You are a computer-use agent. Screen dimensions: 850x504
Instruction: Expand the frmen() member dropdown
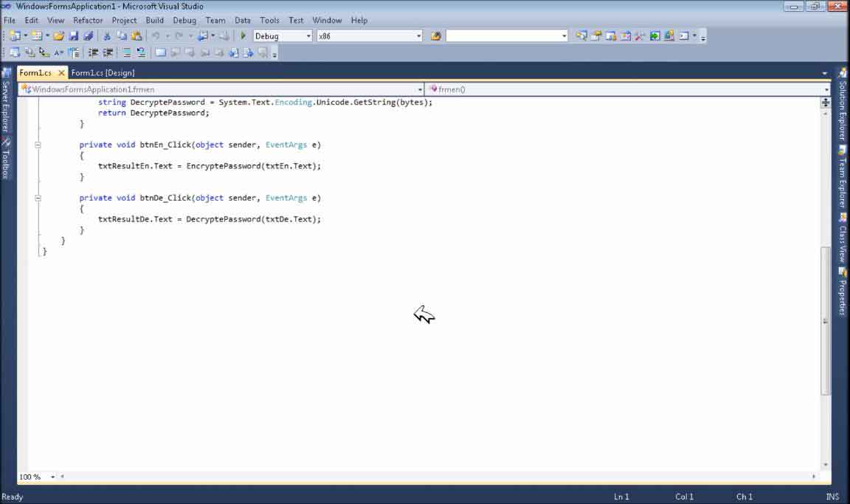click(826, 89)
